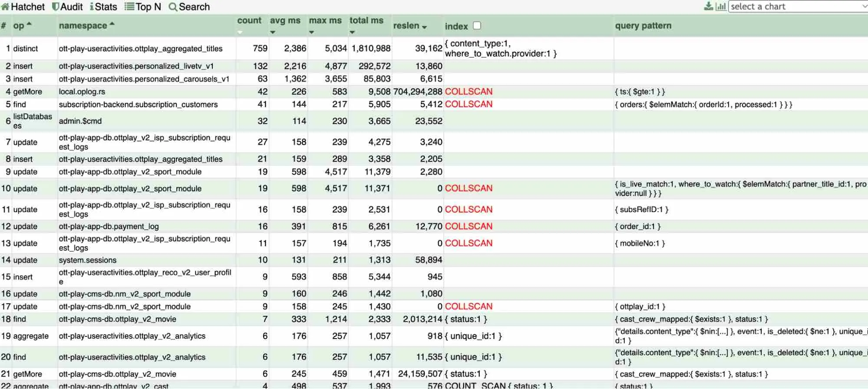Viewport: 868px width, 389px height.
Task: Open the 'select a chart' dropdown
Action: 798,6
